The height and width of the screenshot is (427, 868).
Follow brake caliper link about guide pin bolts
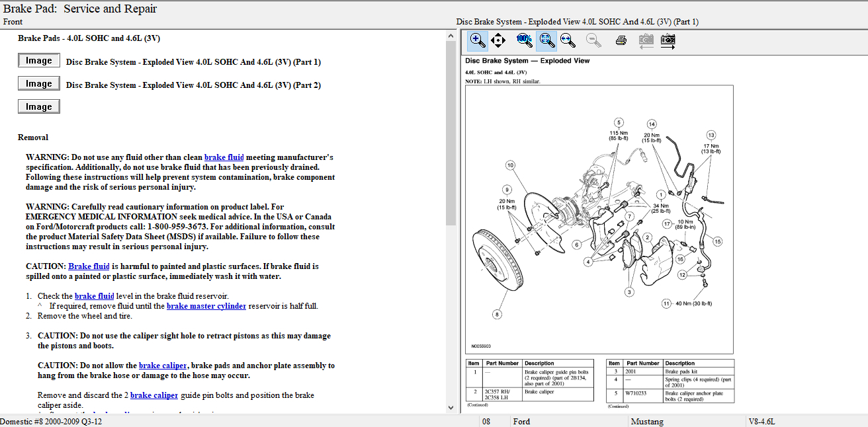pyautogui.click(x=153, y=395)
